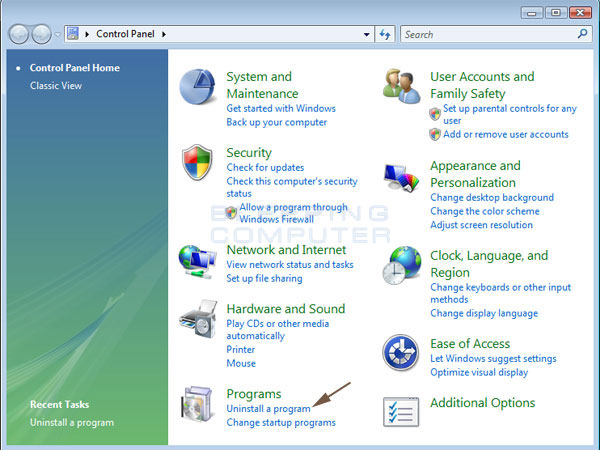Viewport: 600px width, 450px height.
Task: Click Set up file sharing
Action: pyautogui.click(x=264, y=278)
